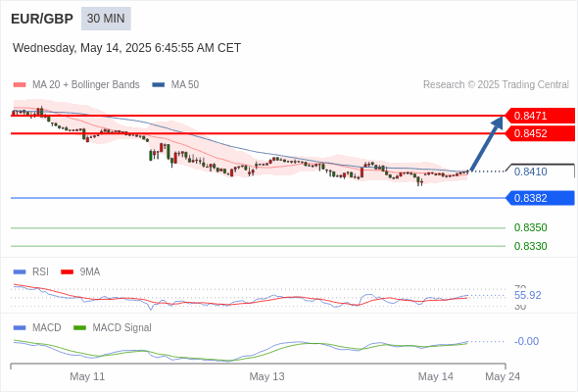The width and height of the screenshot is (578, 392).
Task: Toggle the MACD Signal legend entry
Action: point(113,327)
